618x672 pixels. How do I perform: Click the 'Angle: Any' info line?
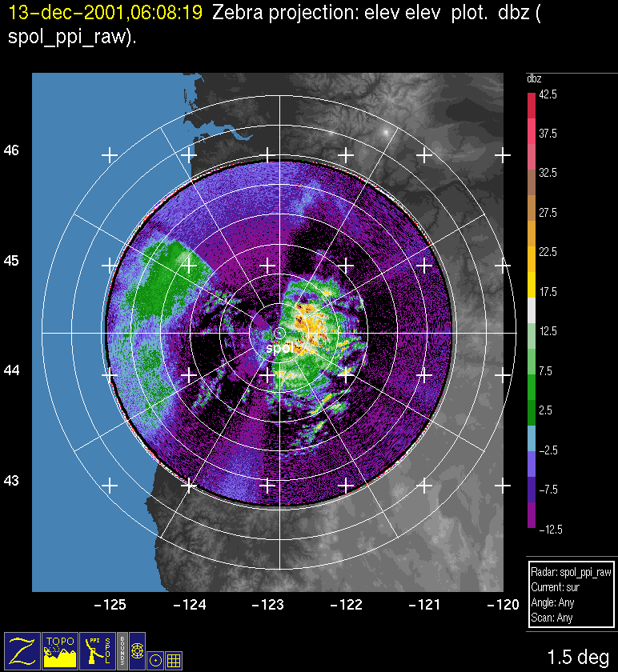click(x=552, y=603)
